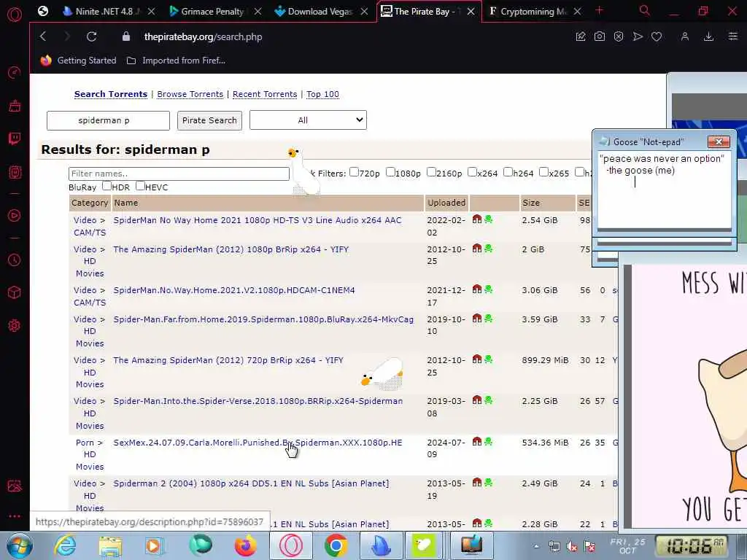Viewport: 747px width, 560px height.
Task: Open the sidebar settings gear
Action: pos(15,326)
